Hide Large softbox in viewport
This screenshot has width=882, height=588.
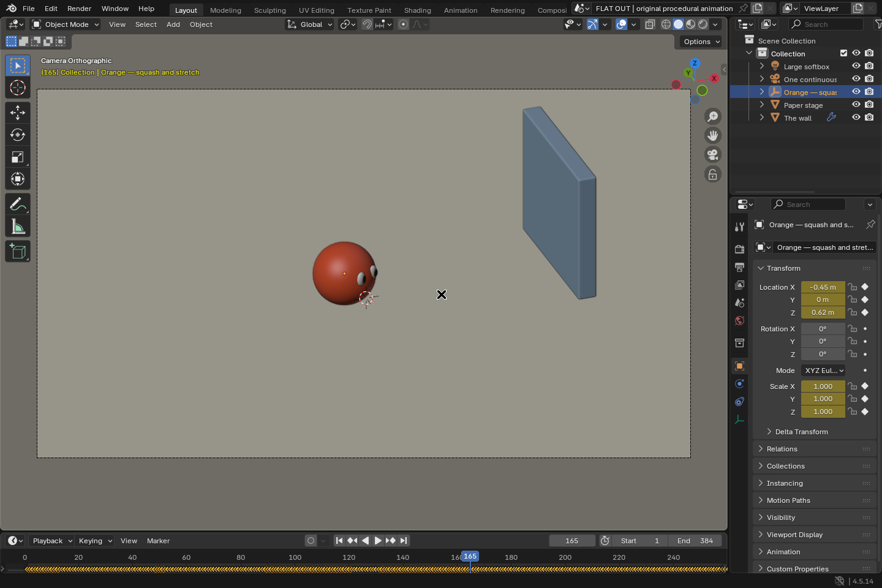856,66
